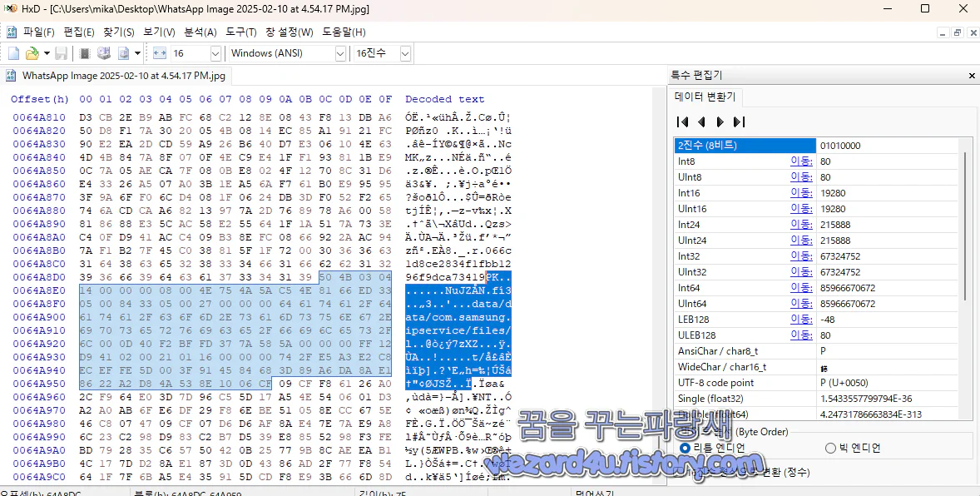
Task: Click the HxD document icon in menu bar
Action: (12, 32)
